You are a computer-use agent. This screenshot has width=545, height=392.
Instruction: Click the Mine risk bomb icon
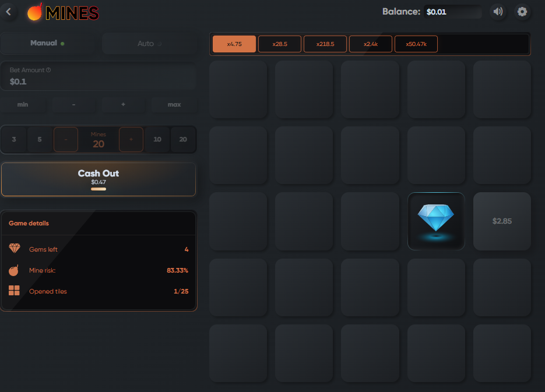(13, 270)
